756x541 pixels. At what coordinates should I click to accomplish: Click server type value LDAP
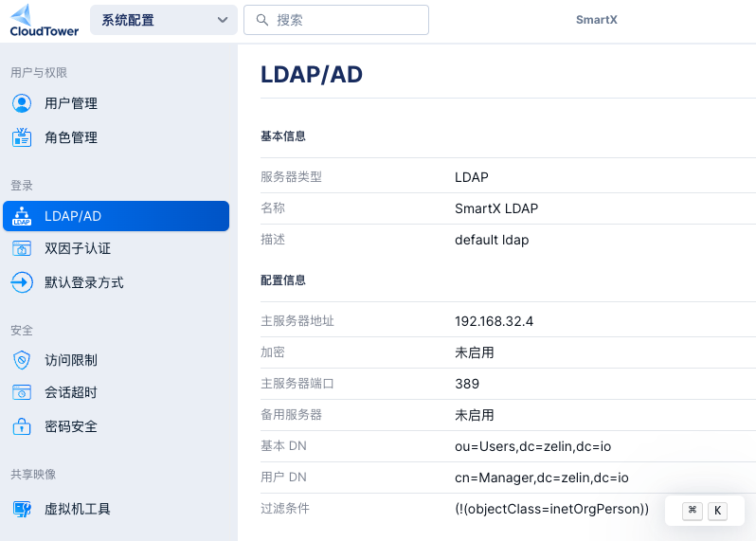(472, 177)
